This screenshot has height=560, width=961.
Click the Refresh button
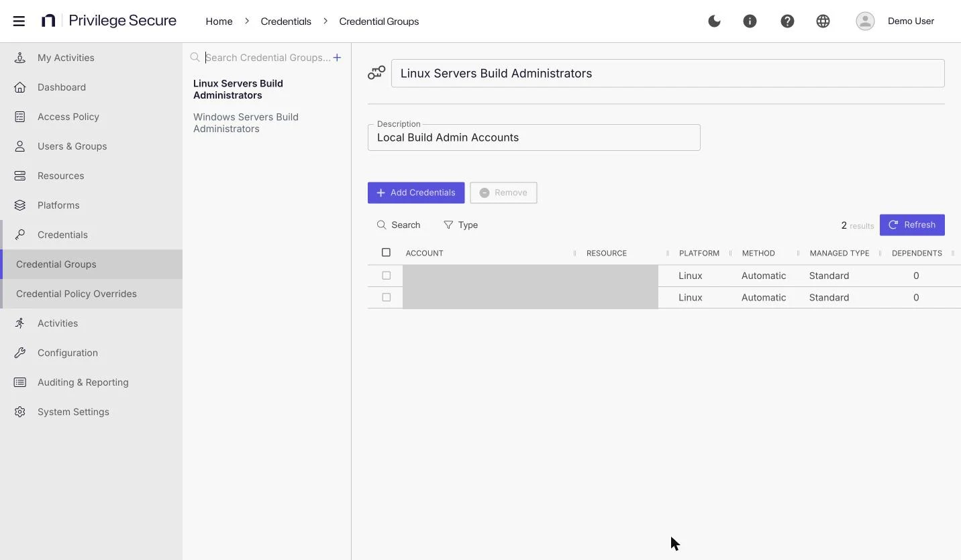tap(912, 225)
